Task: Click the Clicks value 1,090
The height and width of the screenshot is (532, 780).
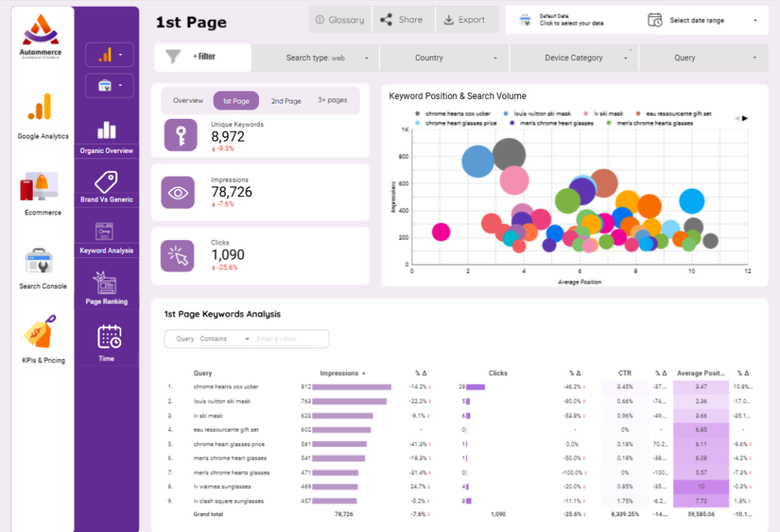Action: pos(228,255)
